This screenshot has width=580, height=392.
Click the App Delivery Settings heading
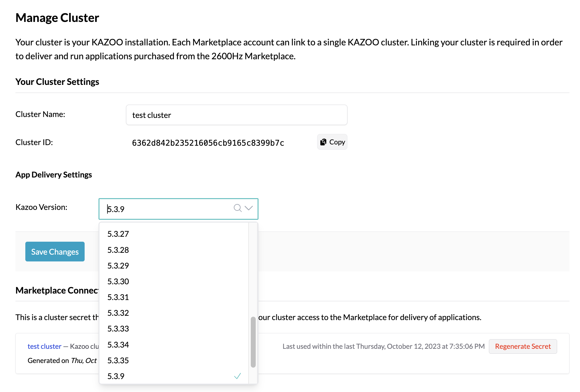[x=54, y=175]
